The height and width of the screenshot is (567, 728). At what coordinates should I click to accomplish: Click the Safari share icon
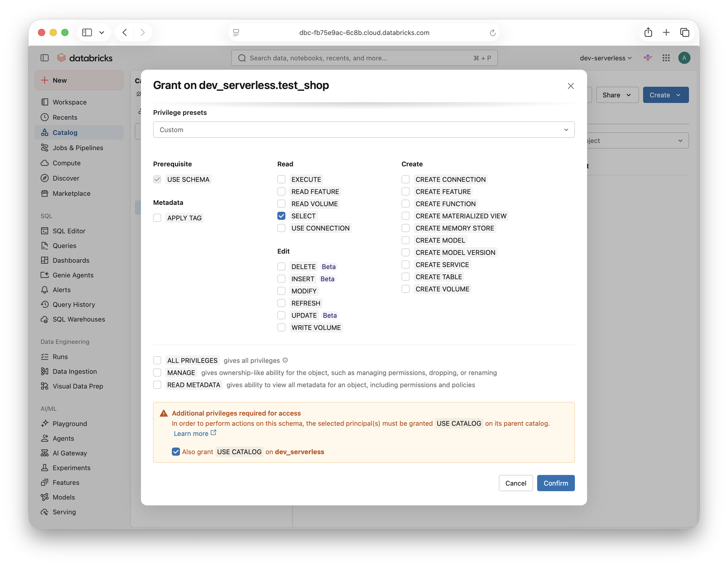click(x=648, y=32)
